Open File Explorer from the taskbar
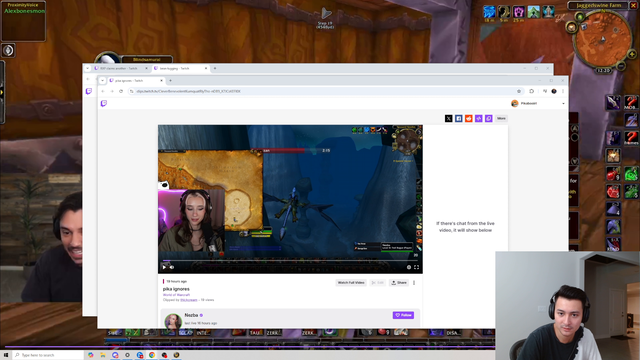 tap(103, 355)
